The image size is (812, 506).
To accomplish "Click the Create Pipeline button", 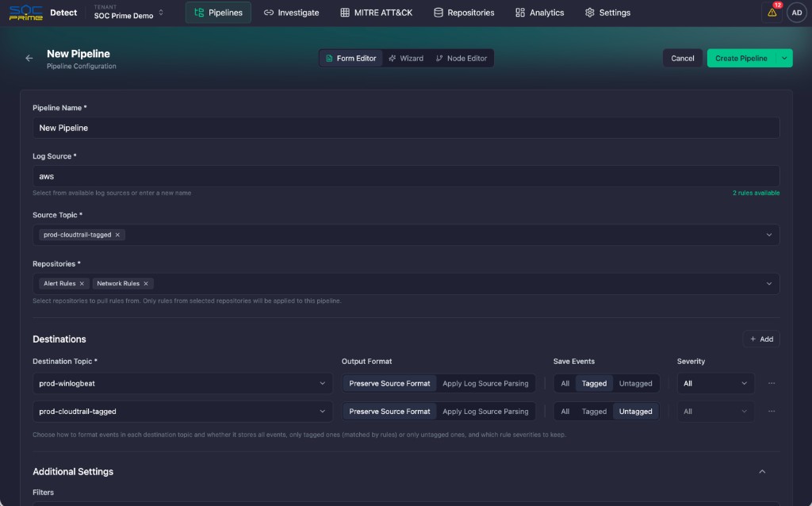I will (741, 58).
